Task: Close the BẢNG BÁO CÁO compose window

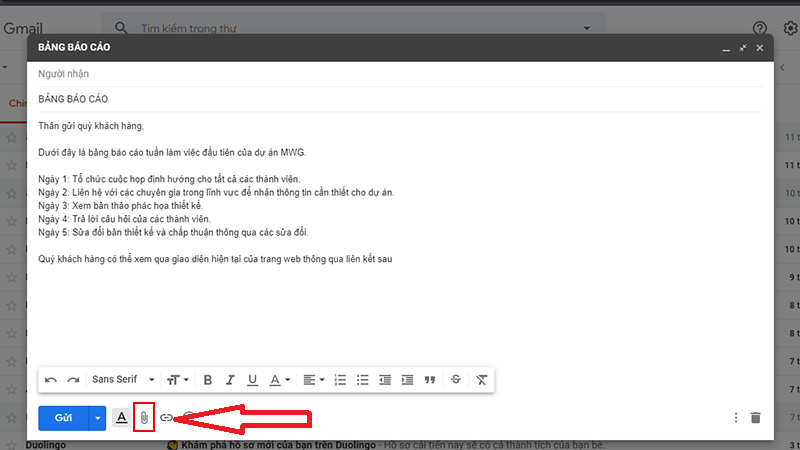Action: [x=760, y=47]
